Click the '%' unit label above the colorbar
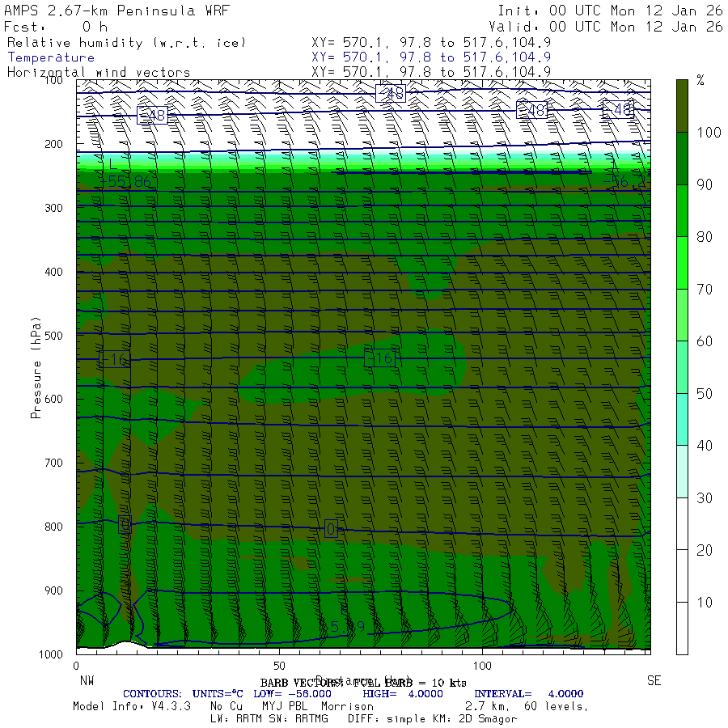Image resolution: width=728 pixels, height=728 pixels. [x=700, y=80]
